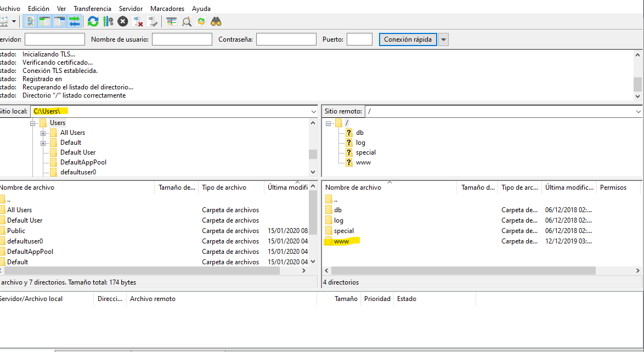
Task: Toggle processing of the transfer queue
Action: (108, 21)
